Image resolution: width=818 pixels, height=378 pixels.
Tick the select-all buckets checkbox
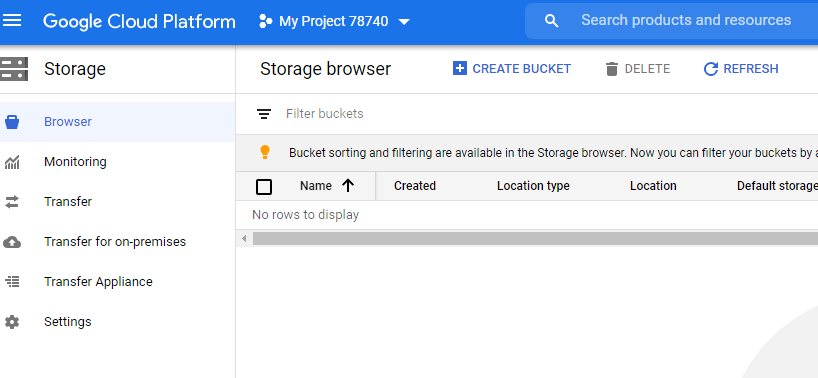point(264,187)
